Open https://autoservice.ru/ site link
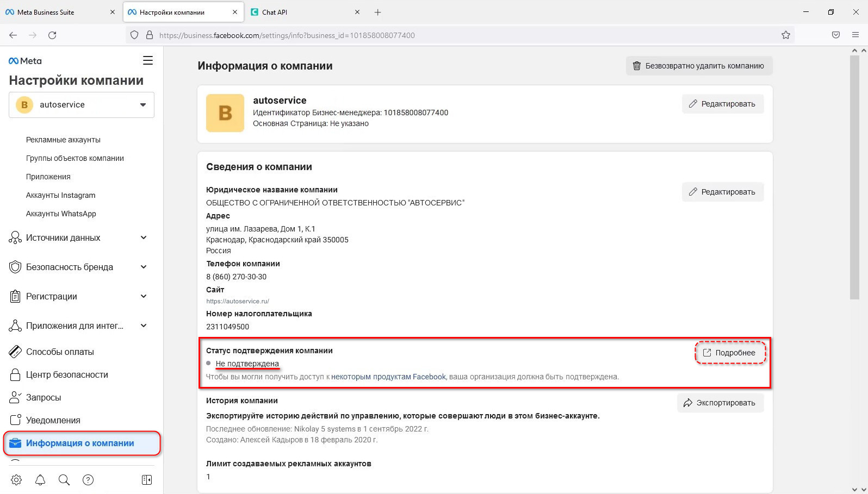The image size is (868, 494). click(x=238, y=301)
